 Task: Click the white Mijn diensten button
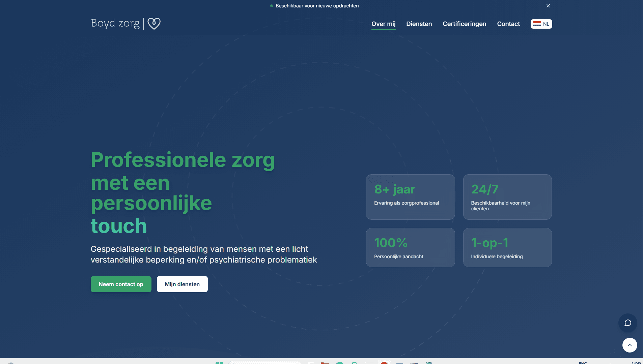pos(182,284)
